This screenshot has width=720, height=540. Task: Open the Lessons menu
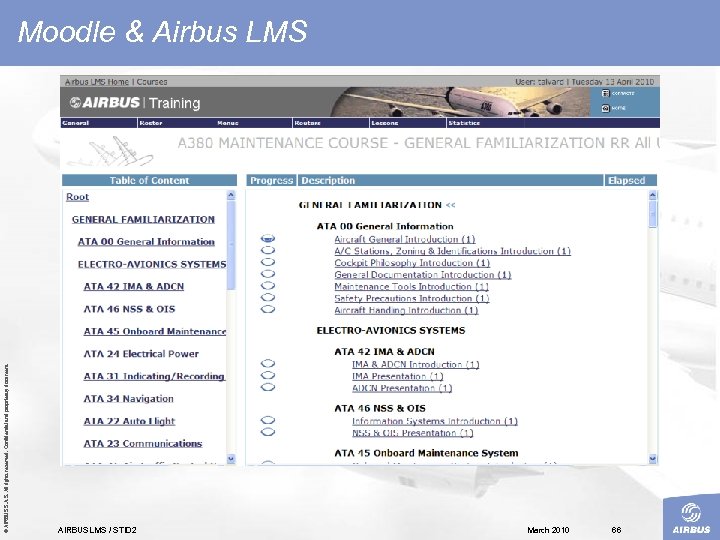click(384, 123)
